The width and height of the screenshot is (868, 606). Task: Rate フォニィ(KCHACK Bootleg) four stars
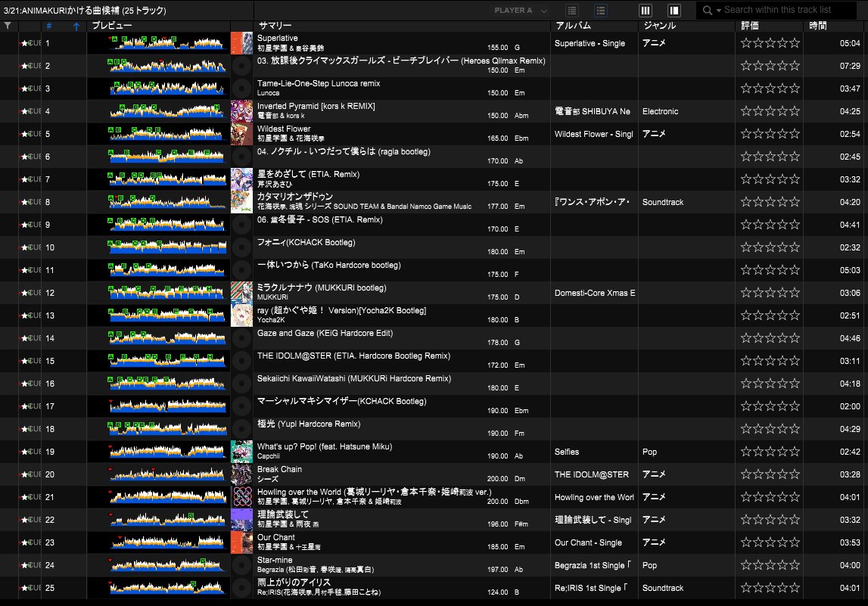pyautogui.click(x=782, y=247)
